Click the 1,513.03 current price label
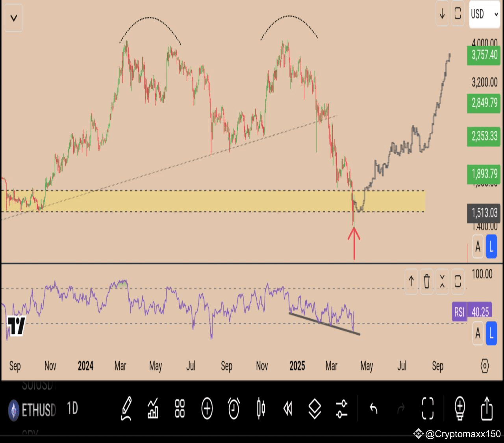Screen dimensions: 504x443 (x=484, y=214)
